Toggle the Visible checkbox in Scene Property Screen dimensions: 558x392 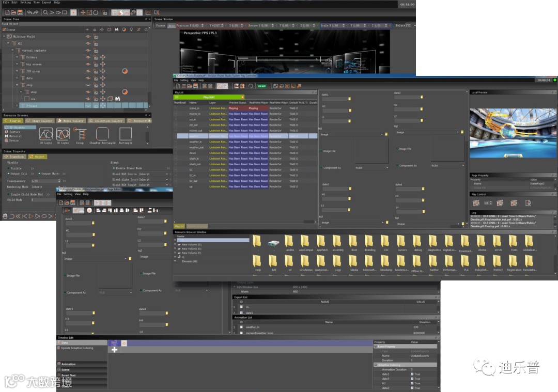(9, 168)
